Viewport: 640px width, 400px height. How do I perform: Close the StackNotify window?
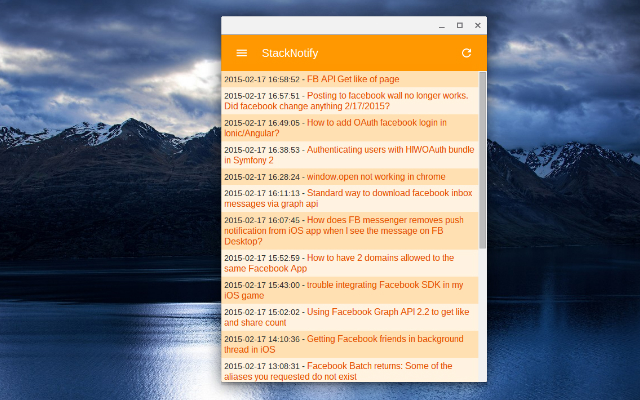coord(478,25)
